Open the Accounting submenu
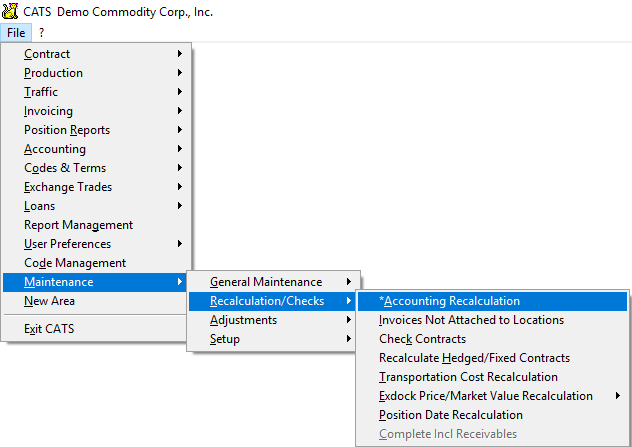 coord(94,149)
